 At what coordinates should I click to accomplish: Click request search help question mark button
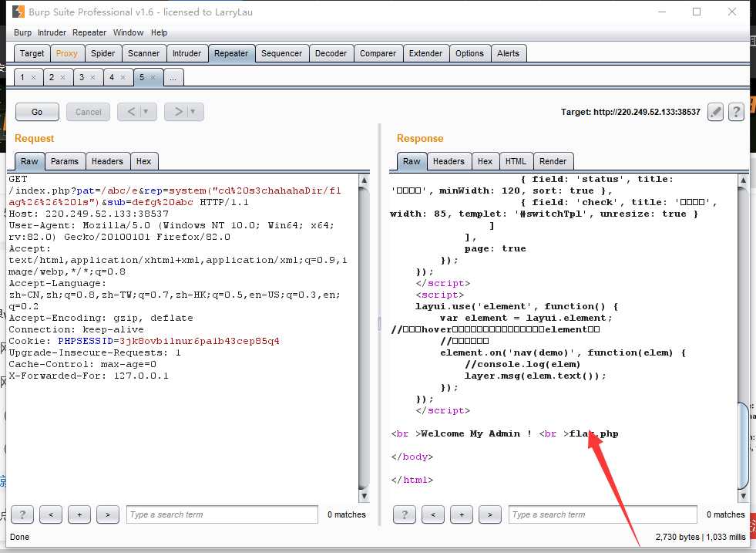[x=22, y=514]
